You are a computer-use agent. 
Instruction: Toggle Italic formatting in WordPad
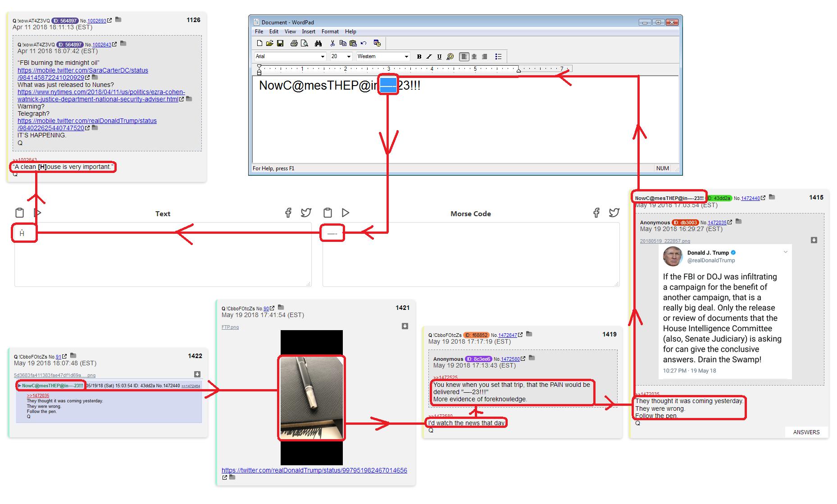pos(429,56)
